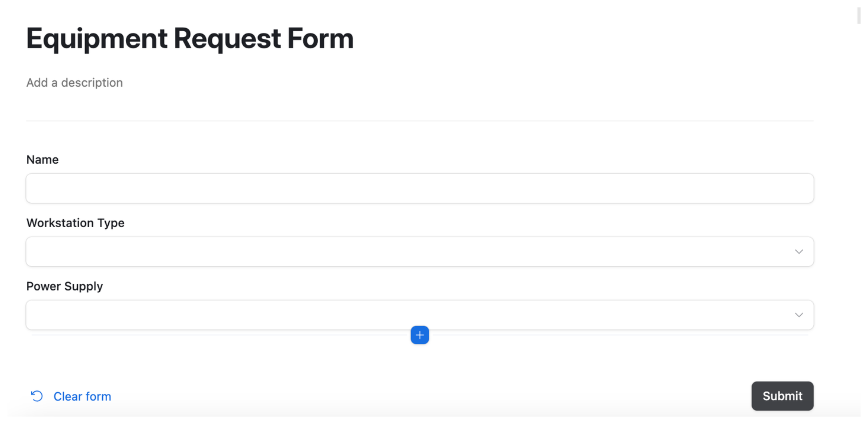Clear the form using the Clear form link
The width and height of the screenshot is (868, 424).
tap(82, 396)
